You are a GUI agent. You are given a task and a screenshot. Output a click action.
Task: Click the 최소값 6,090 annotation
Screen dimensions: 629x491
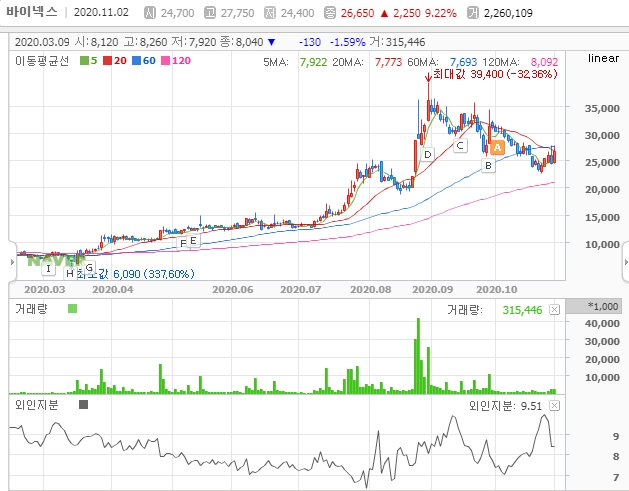pos(136,274)
